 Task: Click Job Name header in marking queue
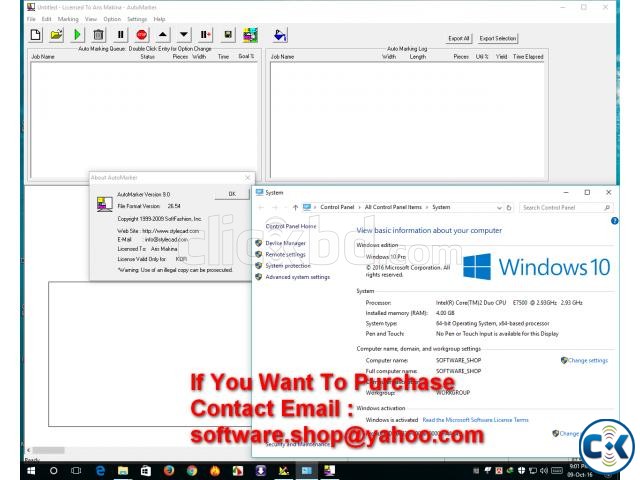coord(43,57)
